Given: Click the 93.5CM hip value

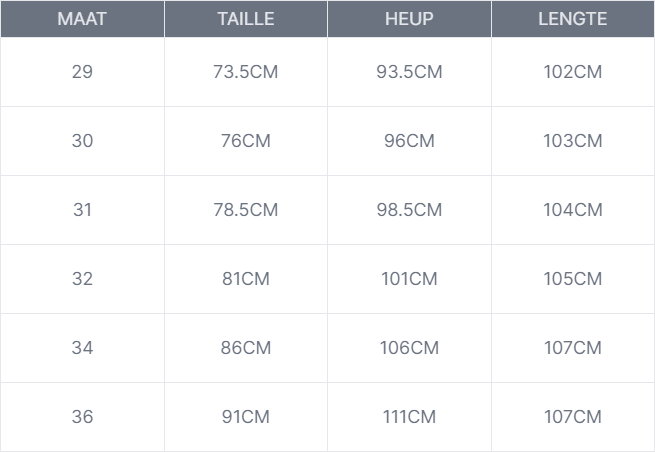Looking at the screenshot, I should point(409,72).
